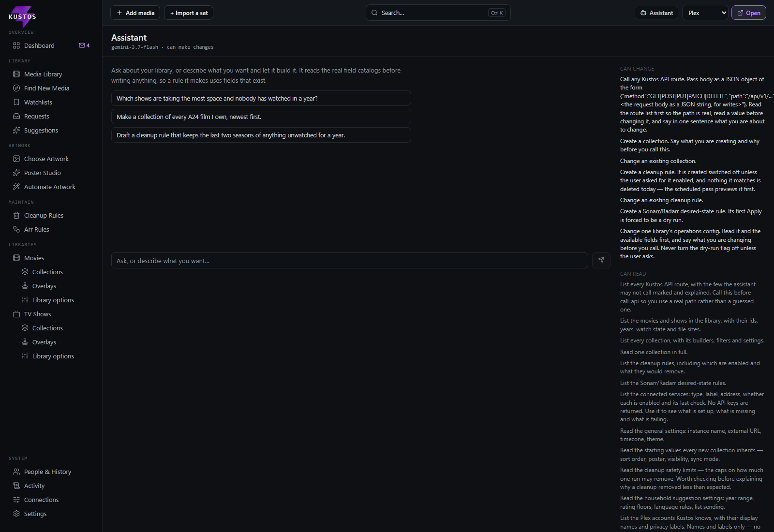Click 'Change an existing cleanup rule.' text
Screen dimensions: 774x532
point(662,200)
